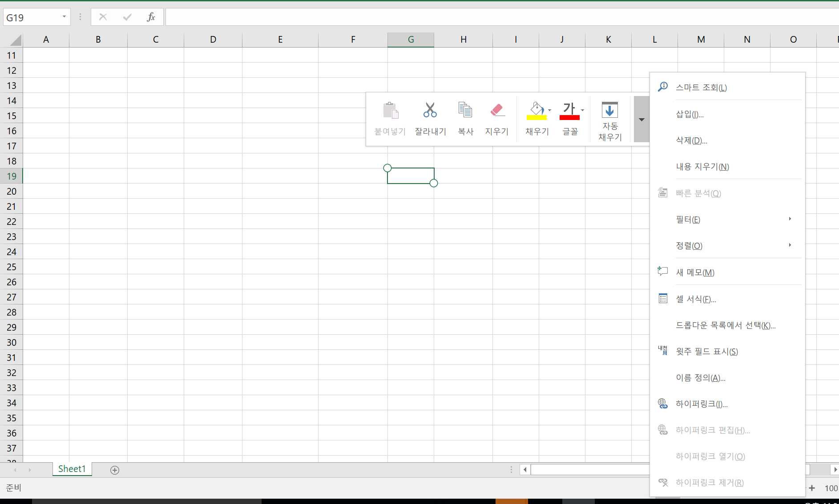Open the Name Box dropdown arrow
This screenshot has height=504, width=839.
click(65, 17)
